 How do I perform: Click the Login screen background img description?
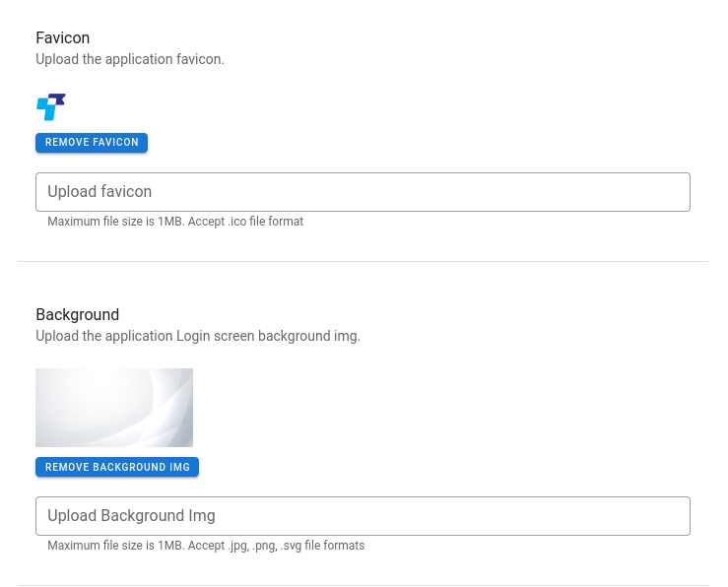pyautogui.click(x=198, y=336)
